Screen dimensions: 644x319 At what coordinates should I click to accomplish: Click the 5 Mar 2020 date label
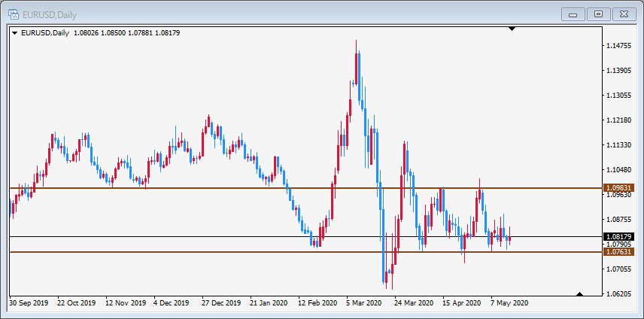pyautogui.click(x=366, y=303)
